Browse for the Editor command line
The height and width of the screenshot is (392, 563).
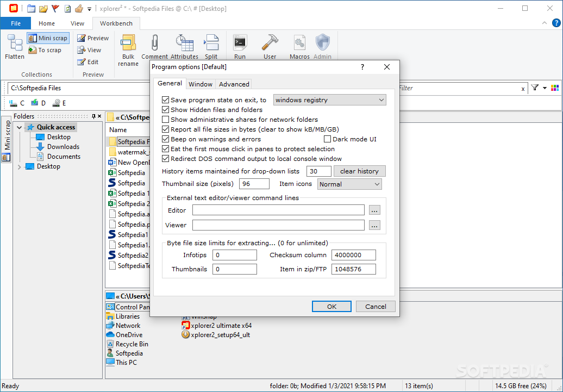[374, 210]
